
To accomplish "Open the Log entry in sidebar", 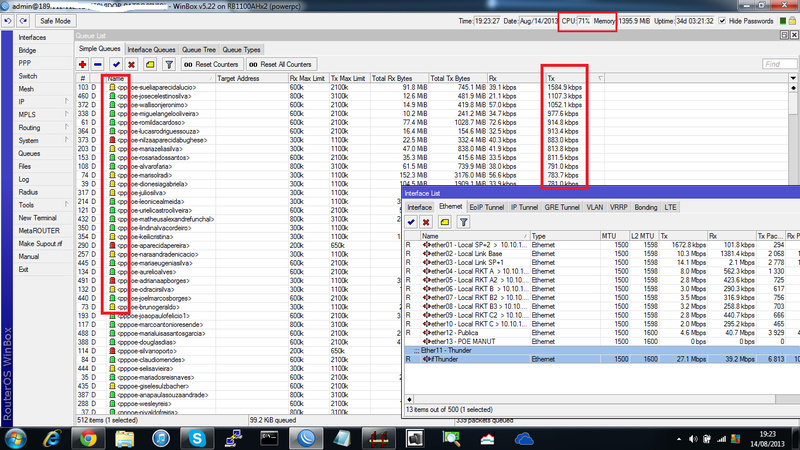I will tap(24, 179).
